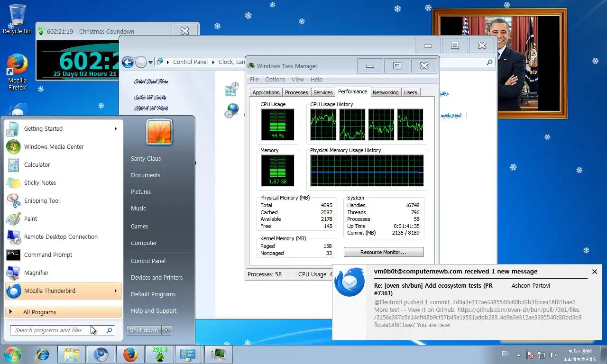The width and height of the screenshot is (607, 364).
Task: Click the user account flower picture
Action: click(159, 132)
